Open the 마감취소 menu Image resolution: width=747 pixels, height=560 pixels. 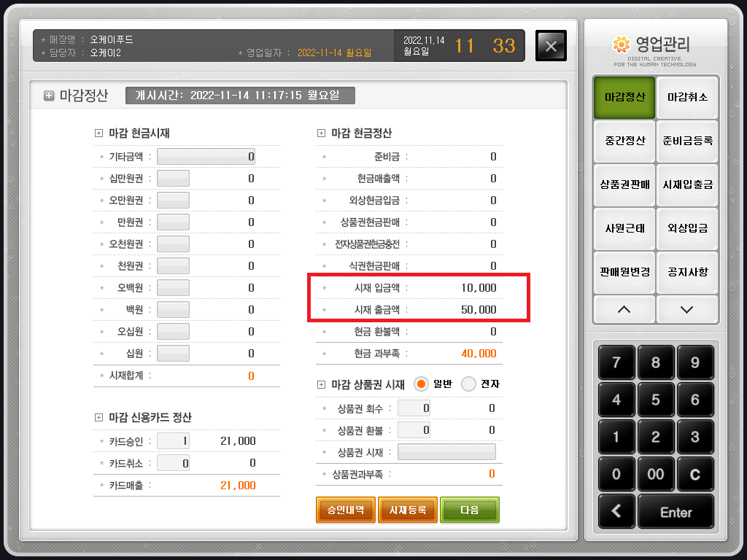(x=686, y=97)
